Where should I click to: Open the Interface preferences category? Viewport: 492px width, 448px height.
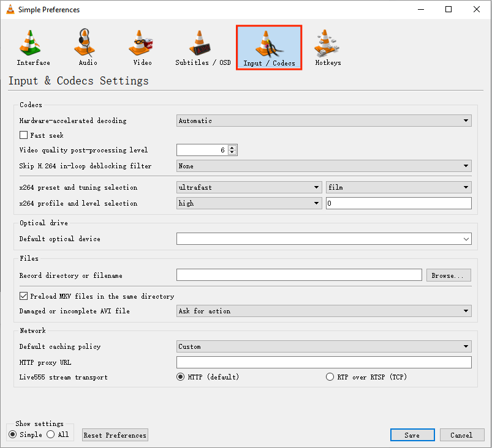pos(33,47)
